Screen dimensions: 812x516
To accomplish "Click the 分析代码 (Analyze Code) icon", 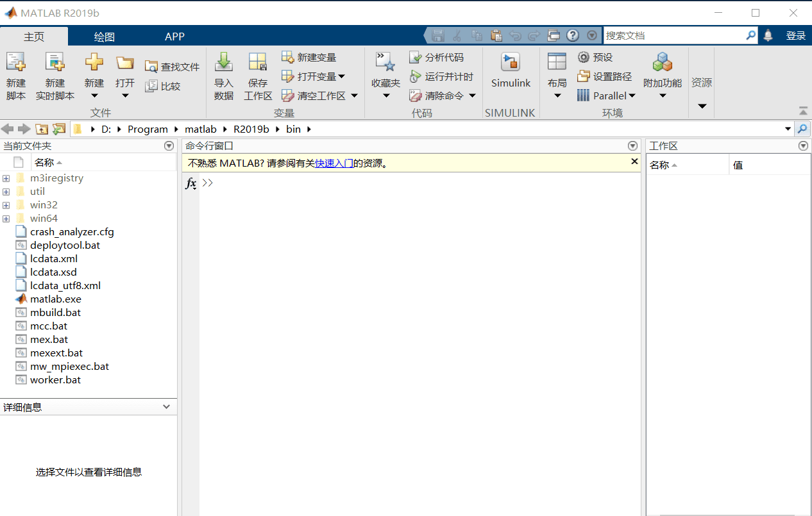I will click(x=416, y=58).
